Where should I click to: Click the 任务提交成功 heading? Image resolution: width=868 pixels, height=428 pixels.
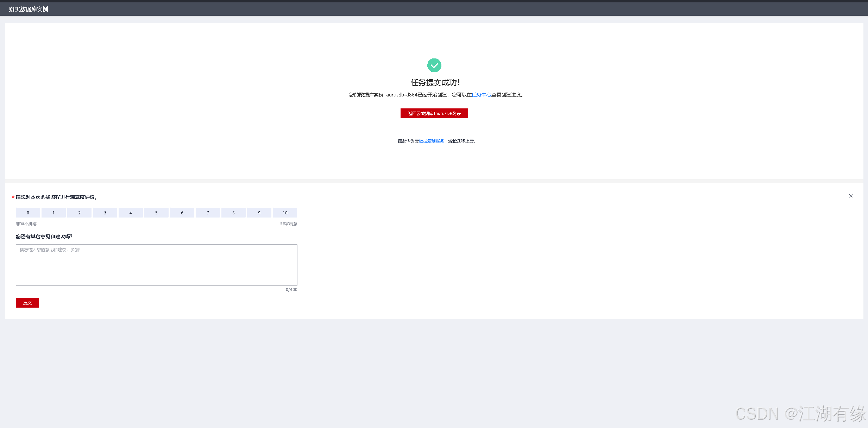click(435, 83)
